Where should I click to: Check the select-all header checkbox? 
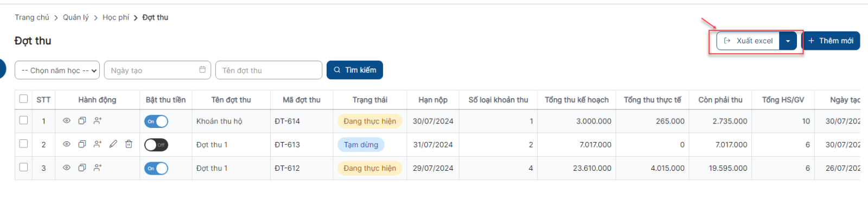tap(23, 99)
